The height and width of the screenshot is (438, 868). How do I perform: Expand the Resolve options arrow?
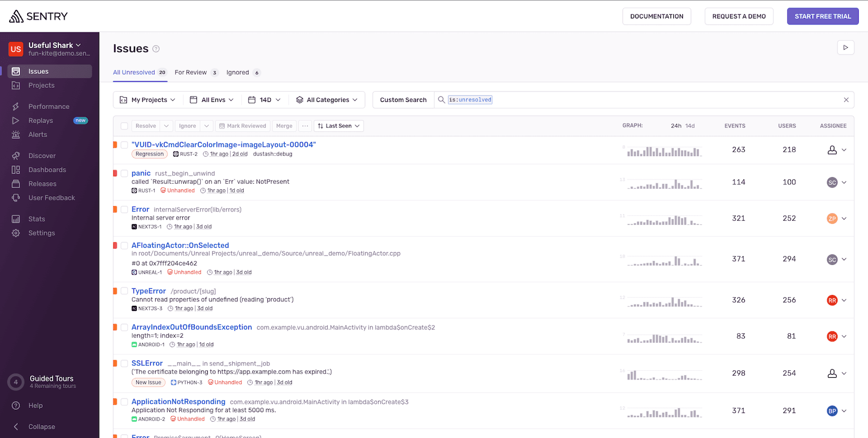tap(167, 126)
